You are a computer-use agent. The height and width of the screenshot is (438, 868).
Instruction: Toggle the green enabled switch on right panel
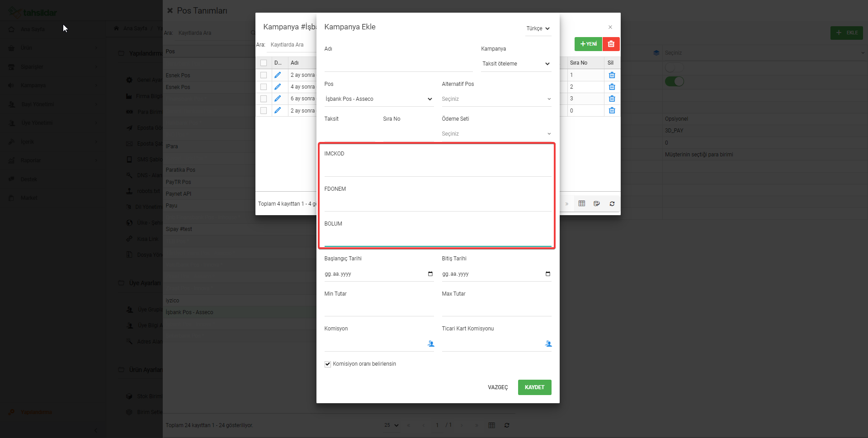pos(675,81)
